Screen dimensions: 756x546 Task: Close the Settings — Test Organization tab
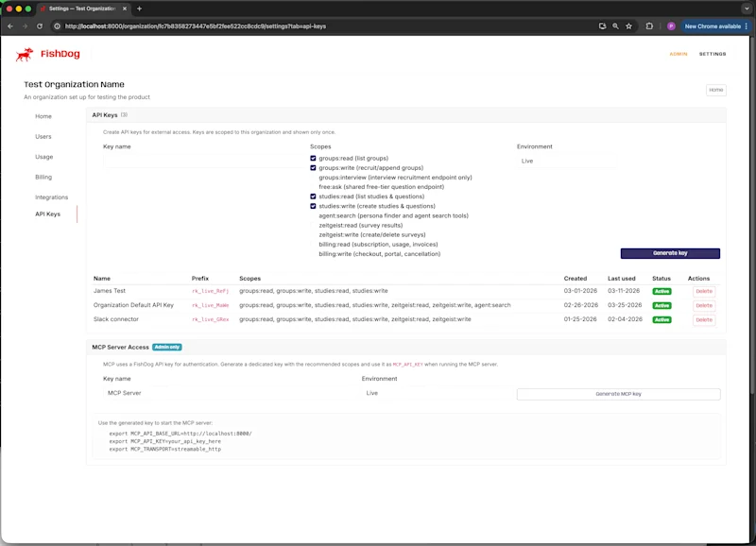125,9
